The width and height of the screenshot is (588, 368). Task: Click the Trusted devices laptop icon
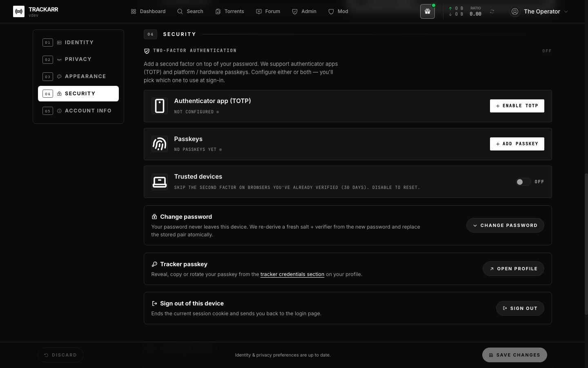(160, 182)
